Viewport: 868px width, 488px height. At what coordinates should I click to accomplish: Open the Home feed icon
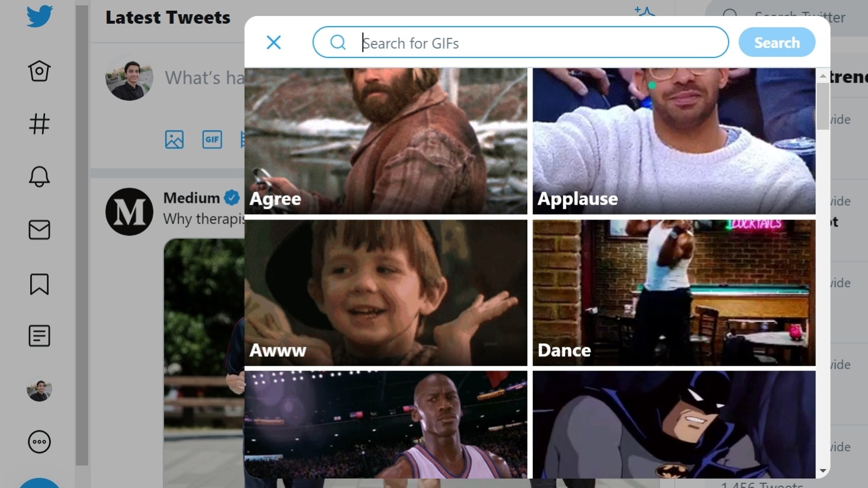39,71
